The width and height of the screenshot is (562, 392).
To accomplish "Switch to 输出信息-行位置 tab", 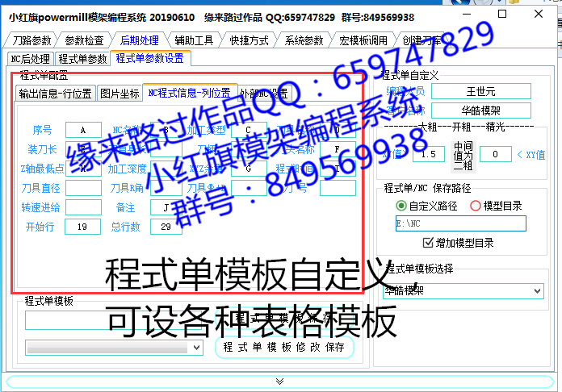I will [55, 94].
